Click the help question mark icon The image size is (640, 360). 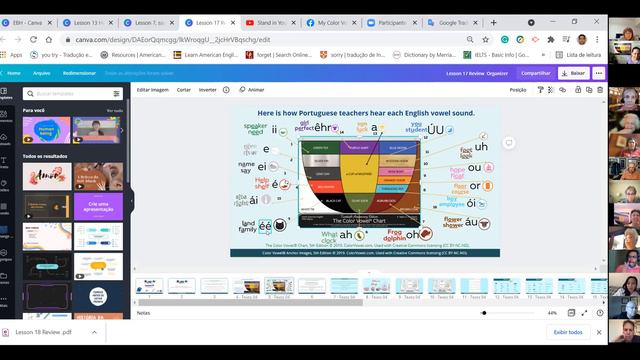pos(600,313)
